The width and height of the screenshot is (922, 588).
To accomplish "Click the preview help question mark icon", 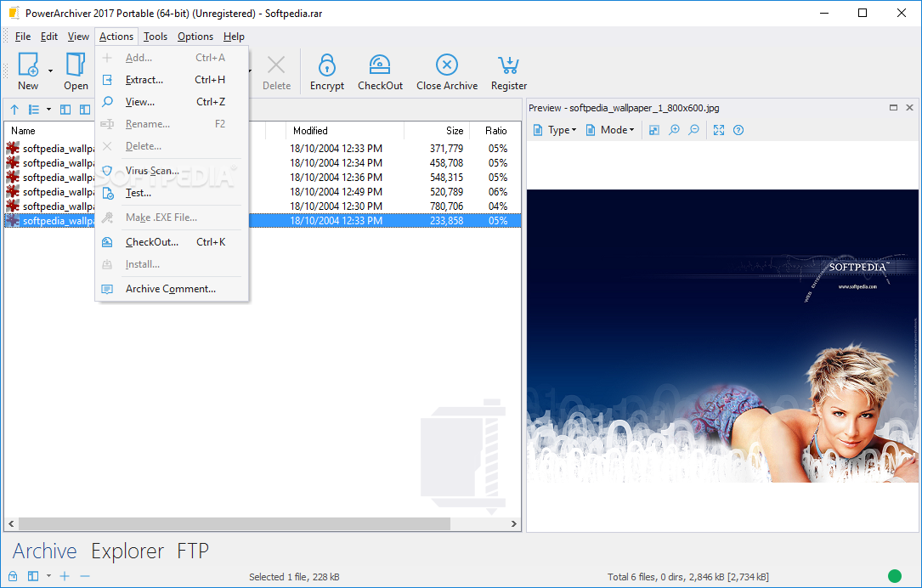I will (x=738, y=130).
